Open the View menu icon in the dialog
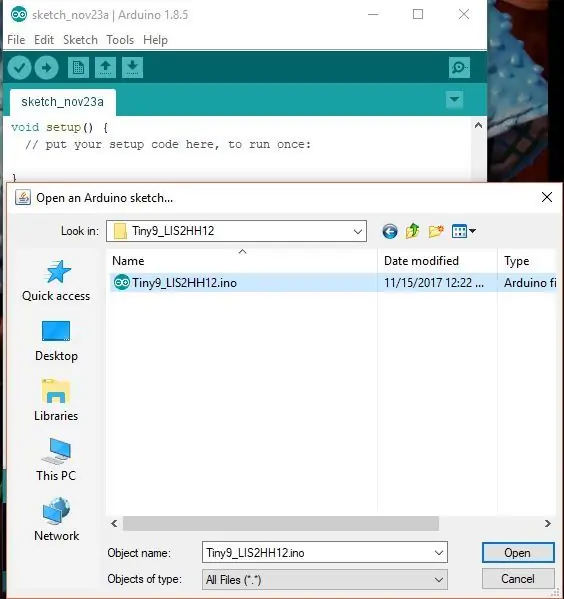This screenshot has width=564, height=599. pyautogui.click(x=464, y=231)
